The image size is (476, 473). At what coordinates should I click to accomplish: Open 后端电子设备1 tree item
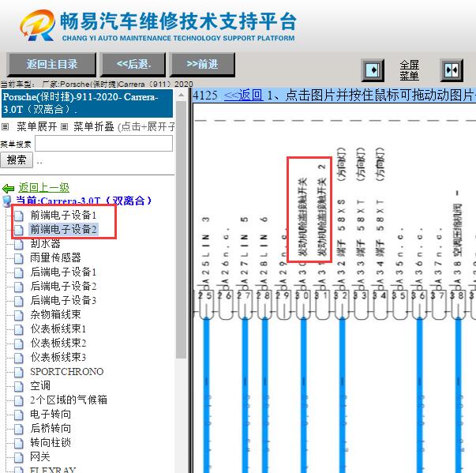pyautogui.click(x=63, y=272)
